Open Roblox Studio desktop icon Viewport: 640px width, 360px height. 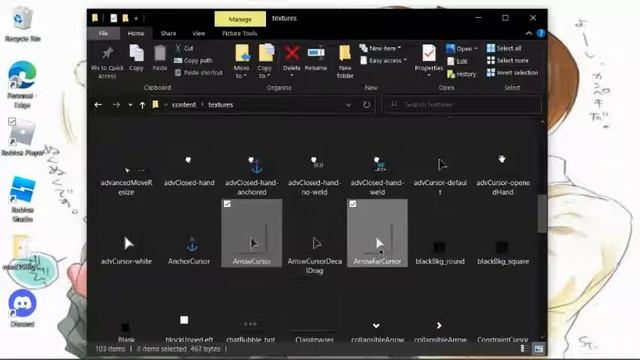(x=22, y=199)
